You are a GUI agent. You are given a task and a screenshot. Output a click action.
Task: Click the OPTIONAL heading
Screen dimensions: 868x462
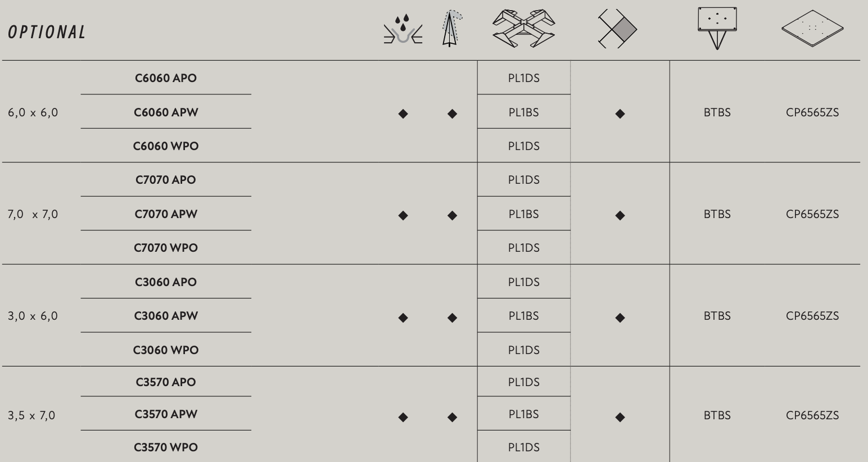click(47, 32)
